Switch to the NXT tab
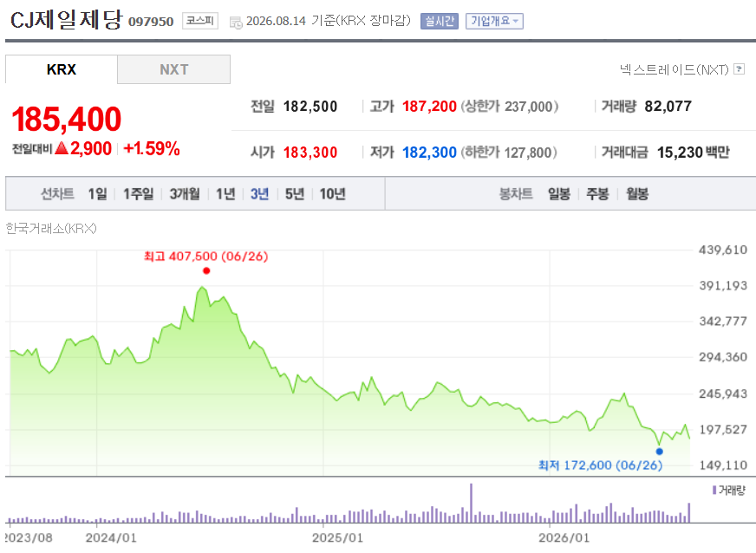Screen dimensions: 756x553 coord(173,69)
